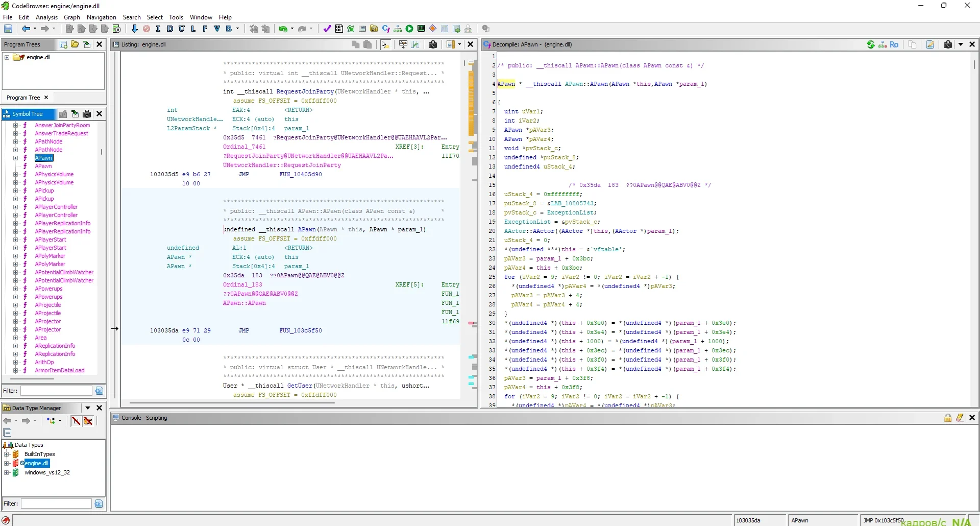980x526 pixels.
Task: Toggle the Ro read-only icon in Decompile header
Action: tap(894, 44)
